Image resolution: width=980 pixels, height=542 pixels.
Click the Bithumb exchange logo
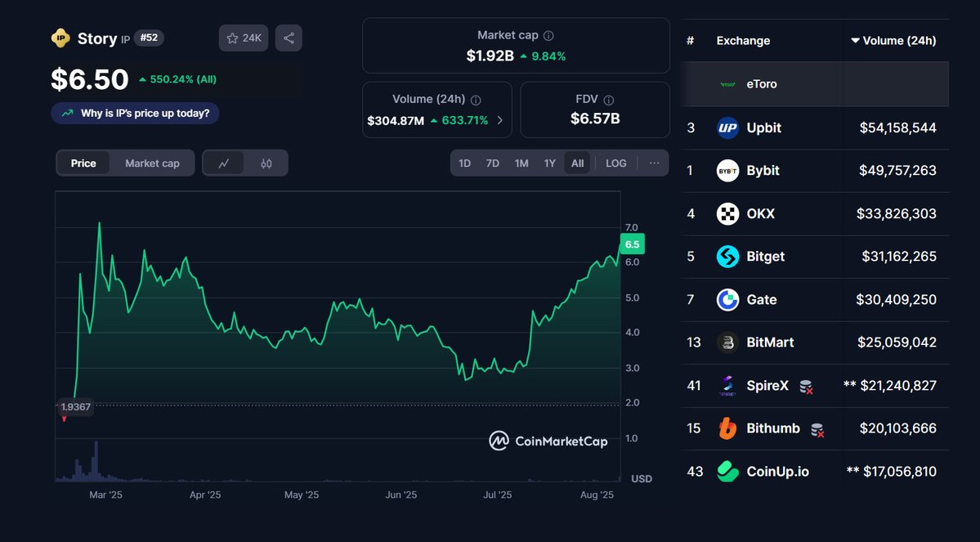click(727, 429)
